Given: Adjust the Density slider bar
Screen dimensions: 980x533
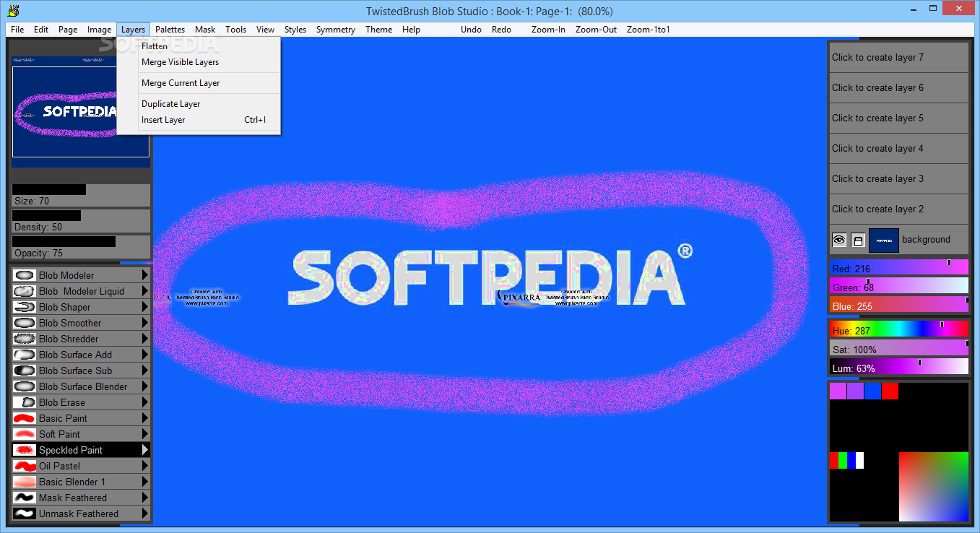Looking at the screenshot, I should tap(81, 221).
